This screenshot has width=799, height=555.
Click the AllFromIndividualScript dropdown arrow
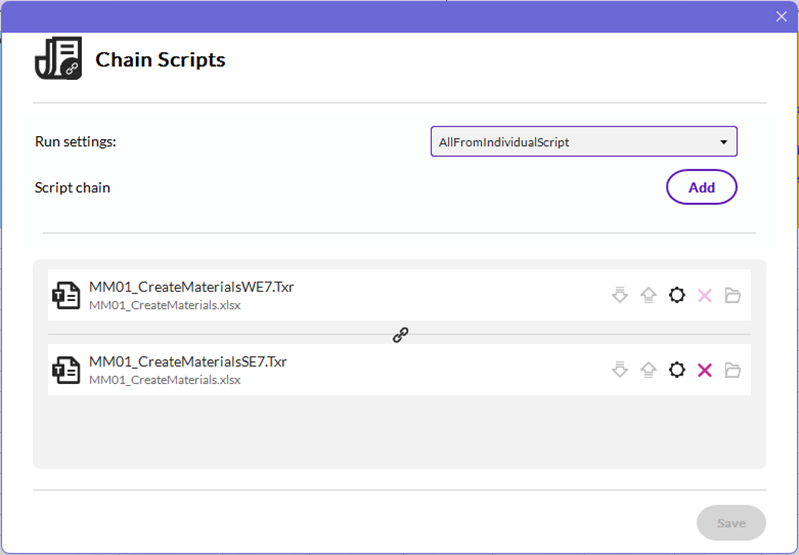coord(723,142)
